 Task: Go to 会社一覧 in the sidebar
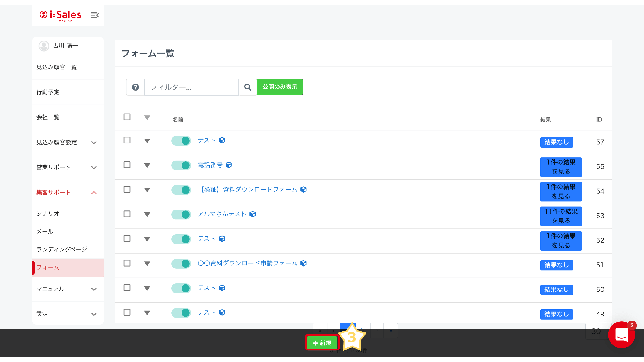tap(48, 117)
